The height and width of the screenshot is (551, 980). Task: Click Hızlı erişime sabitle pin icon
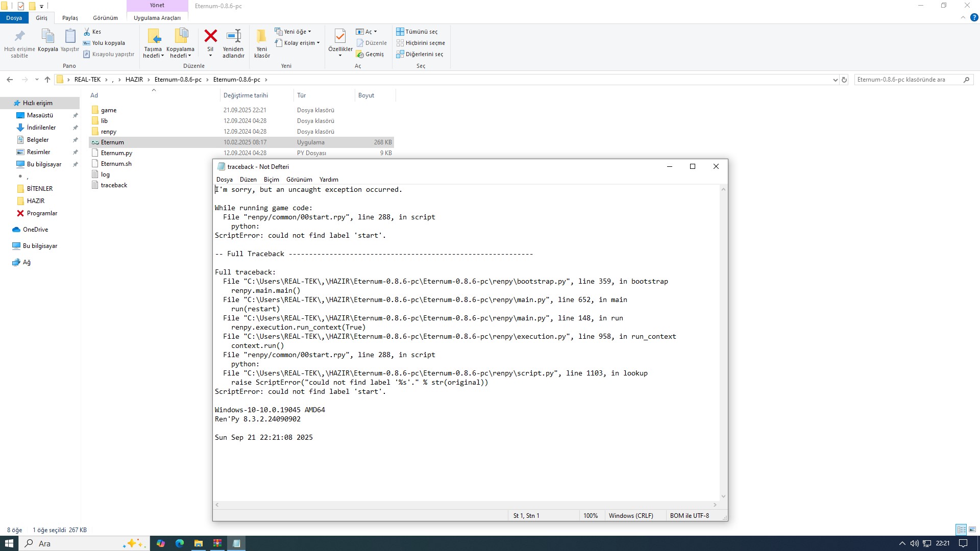click(x=19, y=36)
